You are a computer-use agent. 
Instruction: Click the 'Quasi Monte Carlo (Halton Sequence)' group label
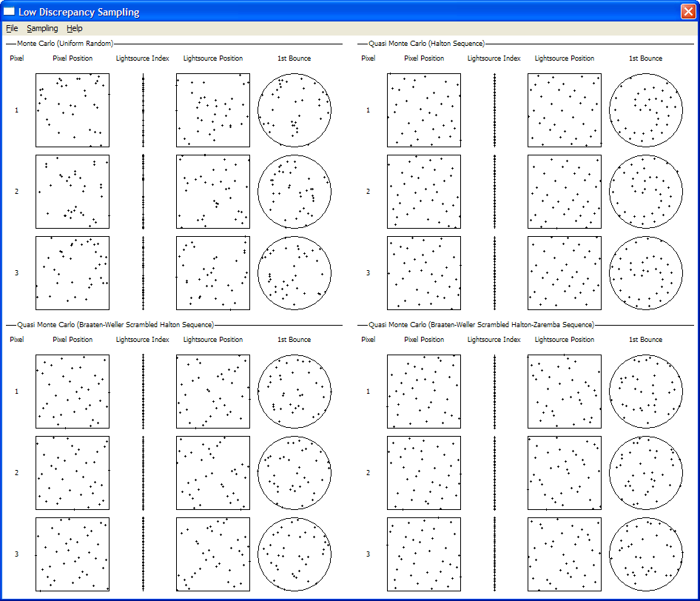pos(426,44)
